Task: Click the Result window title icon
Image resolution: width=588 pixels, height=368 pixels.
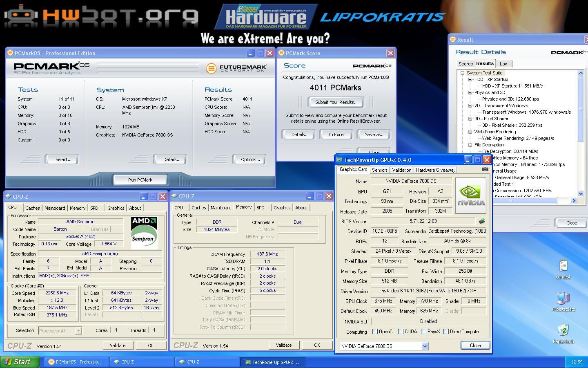Action: pos(452,39)
